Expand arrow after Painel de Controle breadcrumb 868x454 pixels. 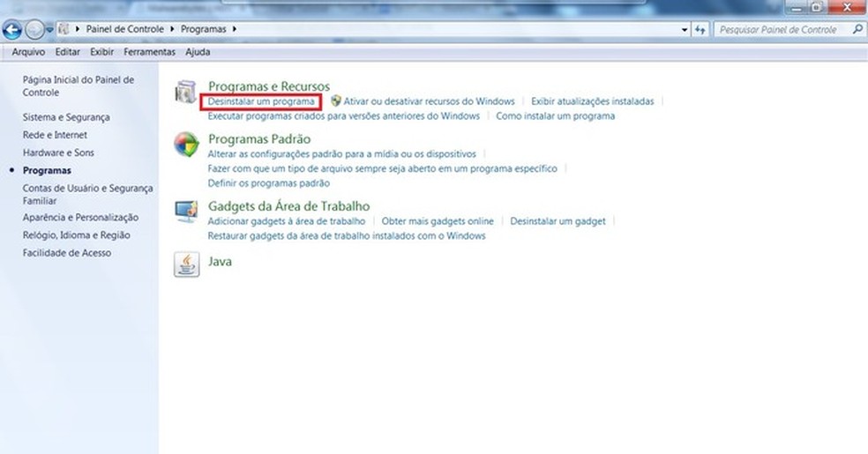coord(172,29)
